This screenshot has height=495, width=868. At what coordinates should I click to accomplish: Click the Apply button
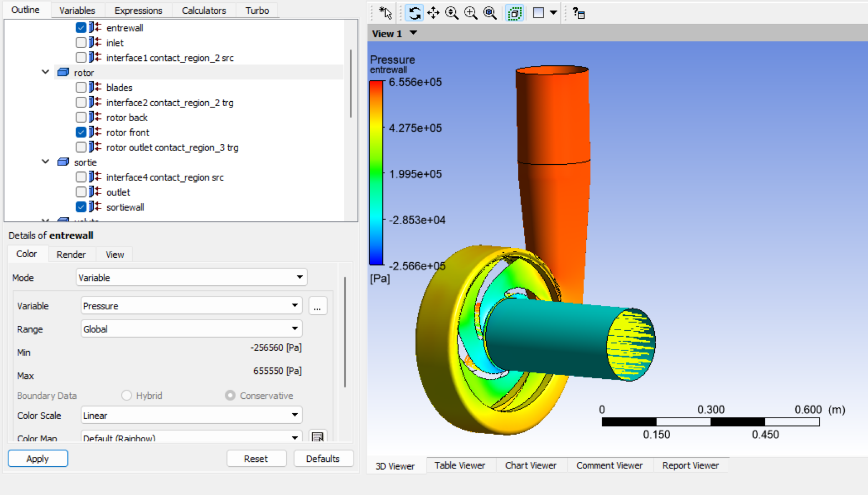(38, 458)
